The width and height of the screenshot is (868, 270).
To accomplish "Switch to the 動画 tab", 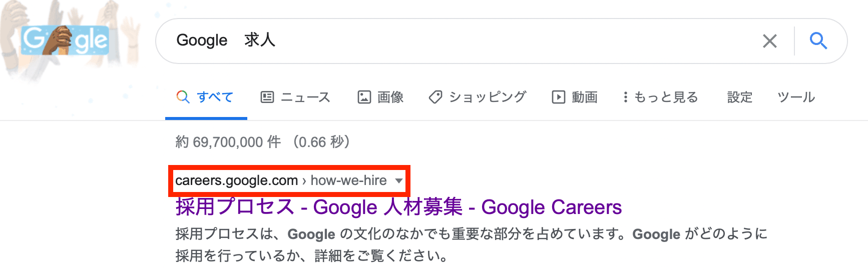I will (584, 97).
